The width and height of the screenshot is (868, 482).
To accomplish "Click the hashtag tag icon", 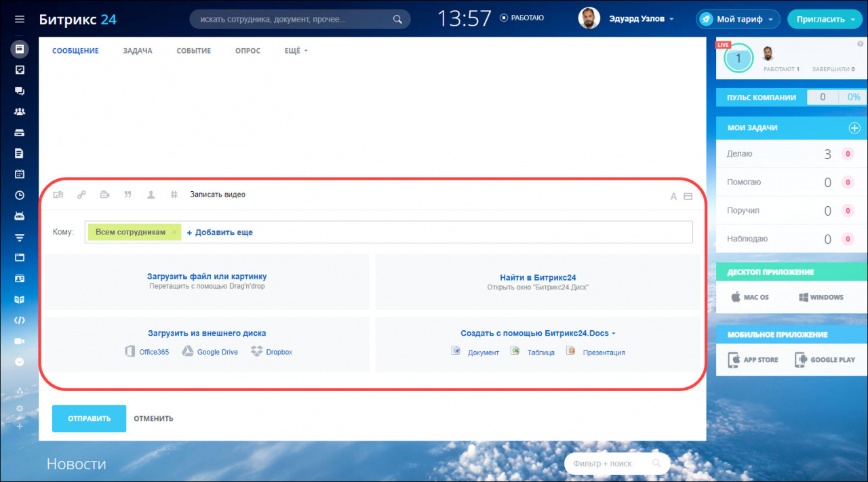I will coord(174,195).
